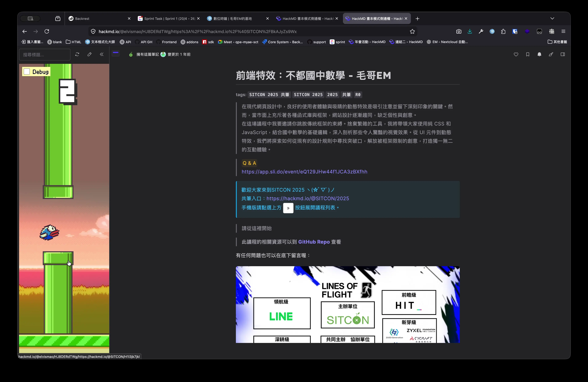The width and height of the screenshot is (588, 382).
Task: Click sidebar pencil edit icon
Action: 89,54
